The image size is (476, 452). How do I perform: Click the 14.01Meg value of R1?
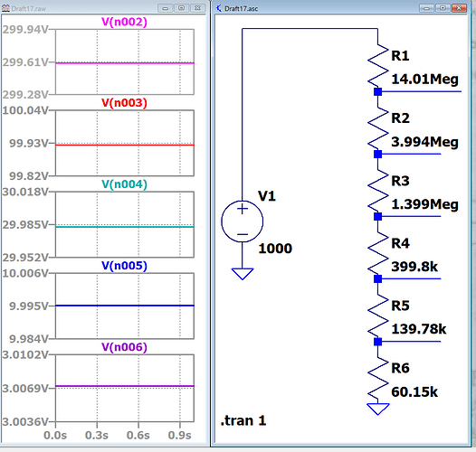pos(424,80)
